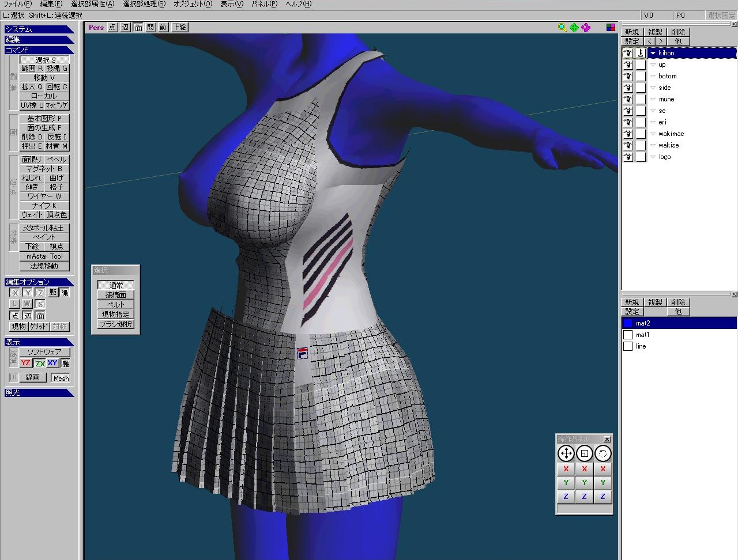Hide the botom object with its eye icon
738x560 pixels.
627,76
